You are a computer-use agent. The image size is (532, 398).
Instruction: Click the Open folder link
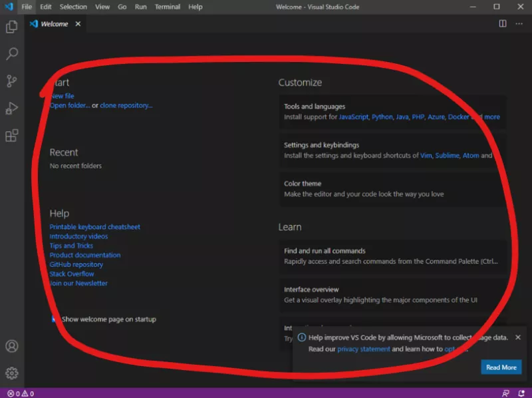[70, 105]
